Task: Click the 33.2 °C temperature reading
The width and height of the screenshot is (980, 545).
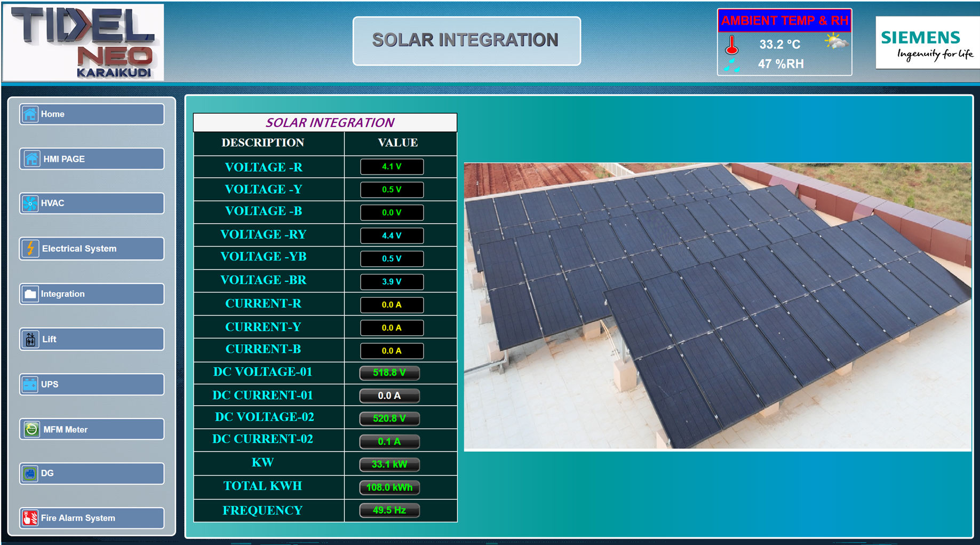Action: [780, 44]
